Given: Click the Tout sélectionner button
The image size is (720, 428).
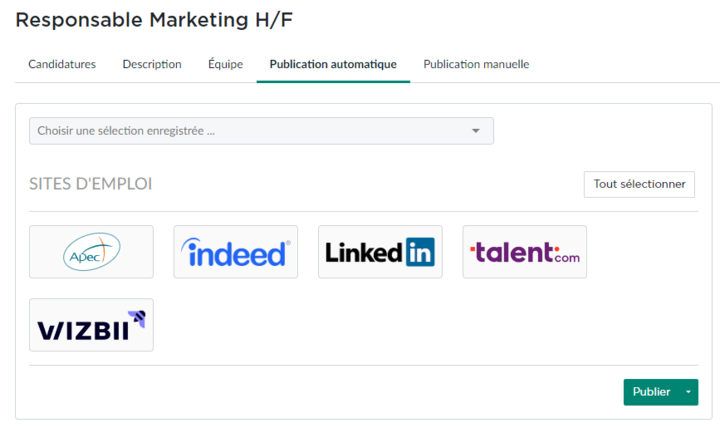Looking at the screenshot, I should 639,184.
